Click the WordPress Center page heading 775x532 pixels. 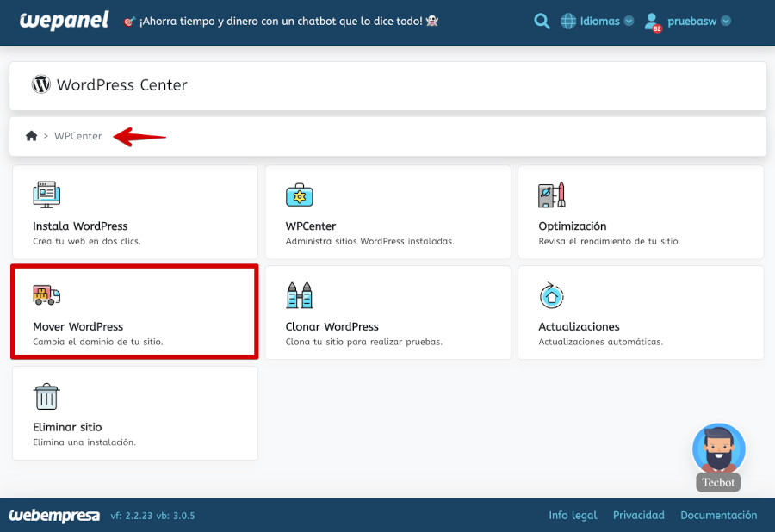click(x=121, y=84)
